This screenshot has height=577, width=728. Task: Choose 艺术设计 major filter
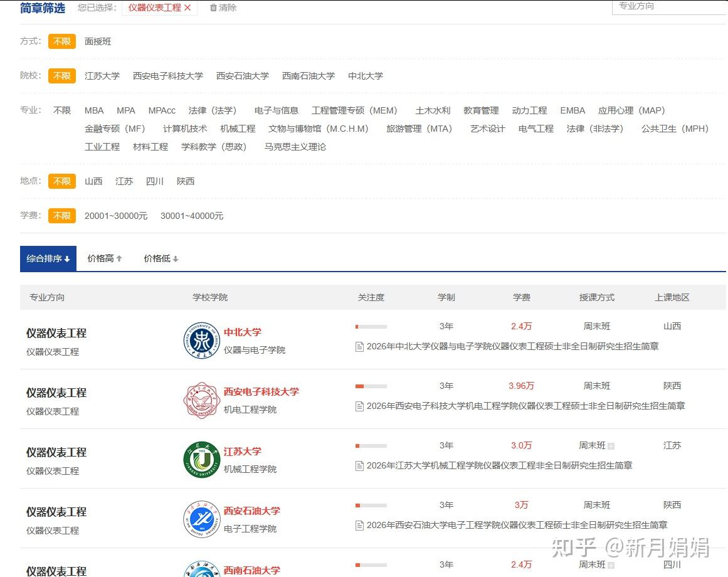coord(487,129)
